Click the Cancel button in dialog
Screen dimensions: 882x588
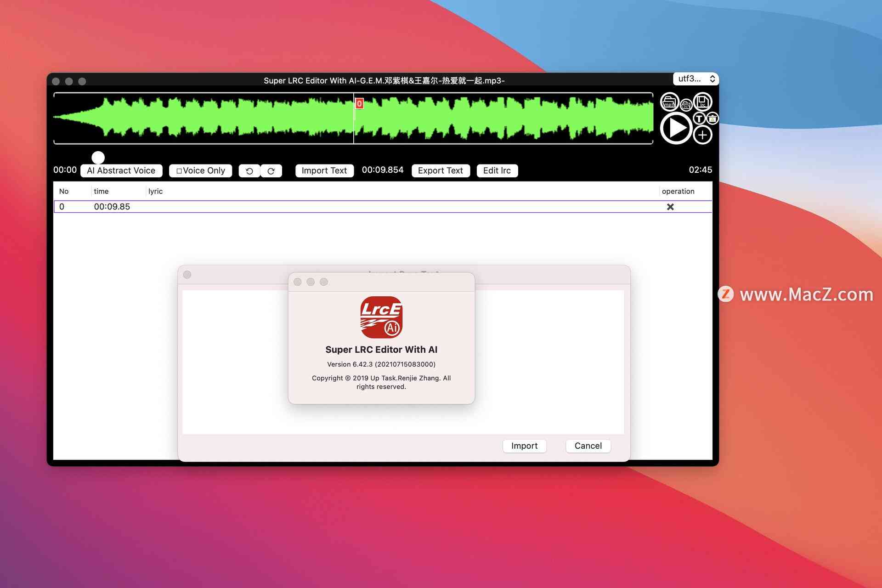click(x=588, y=446)
